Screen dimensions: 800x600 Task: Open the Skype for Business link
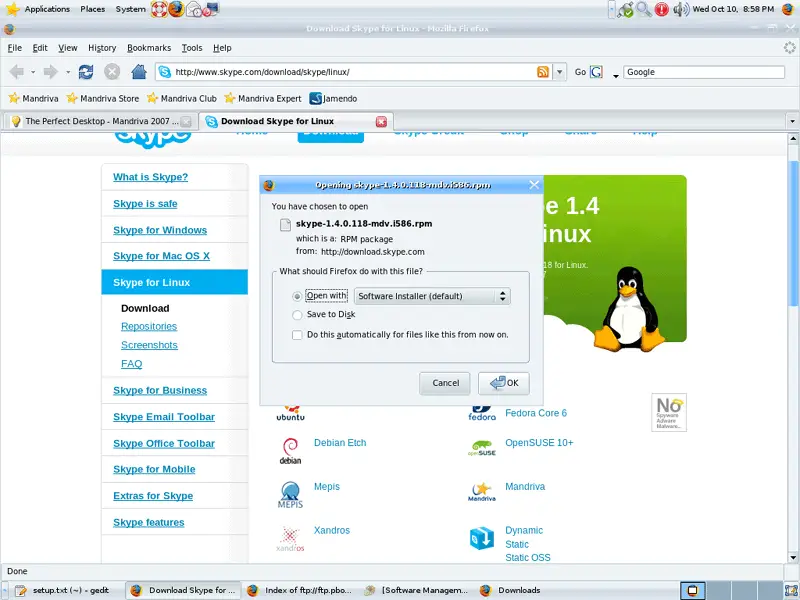[160, 390]
